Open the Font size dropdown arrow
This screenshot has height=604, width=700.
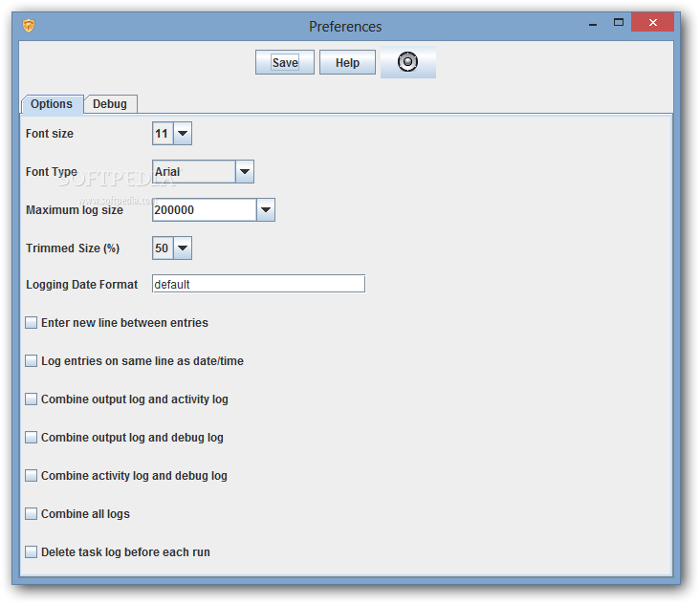[183, 134]
